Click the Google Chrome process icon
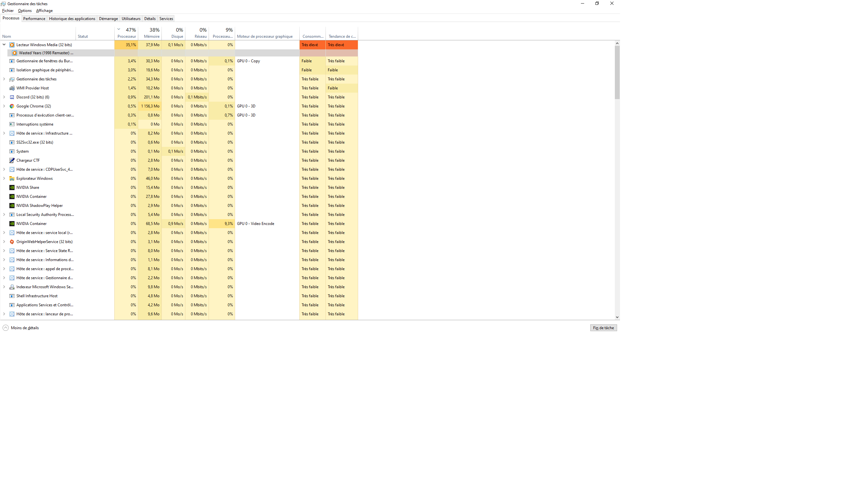The height and width of the screenshot is (488, 868). coord(12,106)
